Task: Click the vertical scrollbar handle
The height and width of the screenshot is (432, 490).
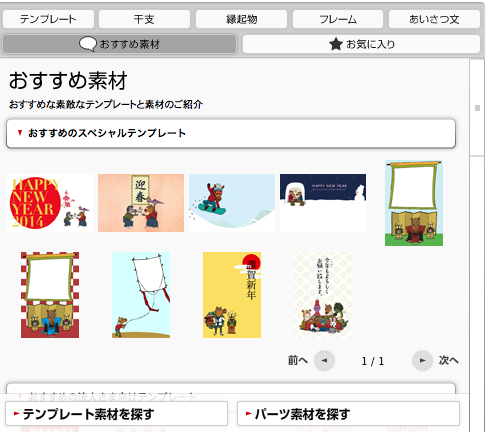Action: coord(477,108)
